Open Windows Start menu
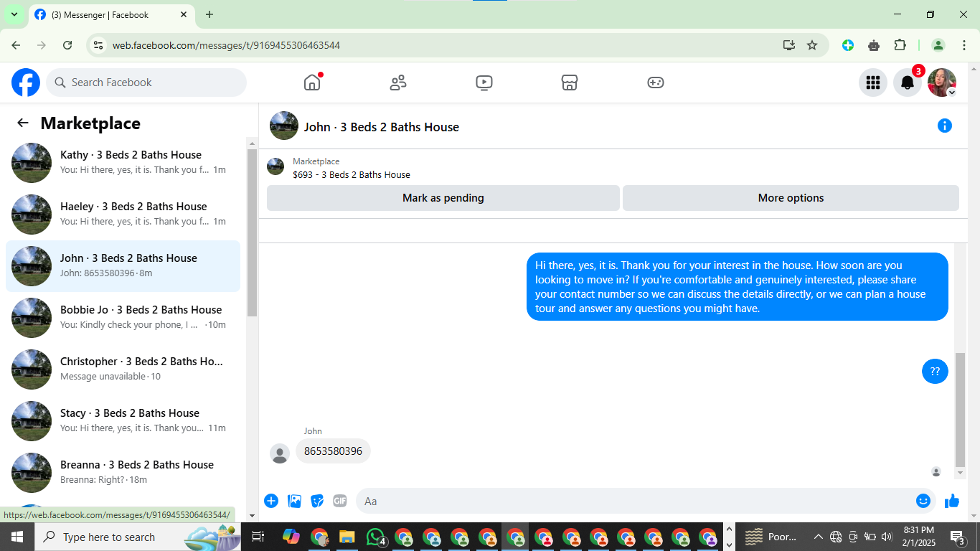980x551 pixels. click(x=17, y=537)
